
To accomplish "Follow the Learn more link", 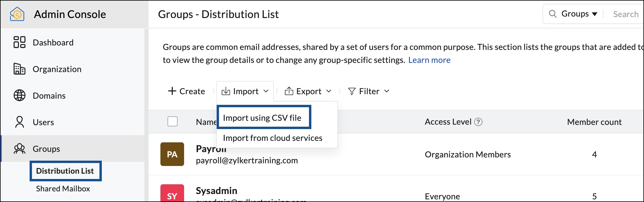I will (429, 60).
